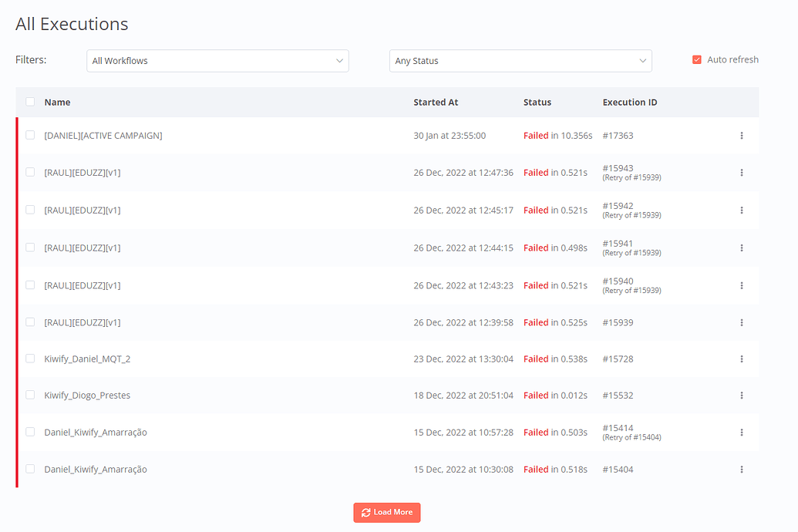798x532 pixels.
Task: Click the Started At column header
Action: pos(436,103)
